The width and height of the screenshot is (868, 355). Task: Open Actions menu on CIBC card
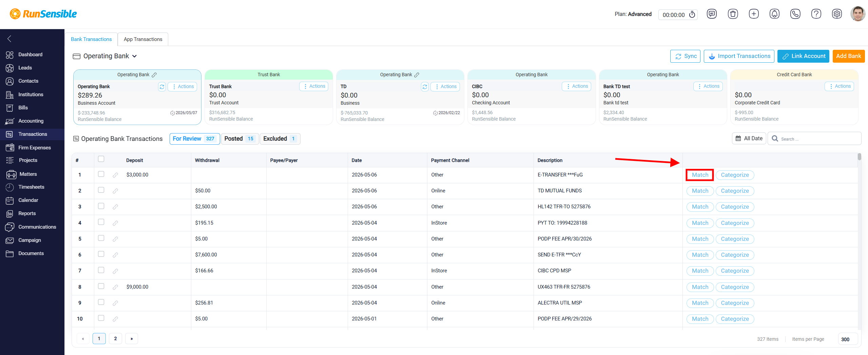(577, 86)
